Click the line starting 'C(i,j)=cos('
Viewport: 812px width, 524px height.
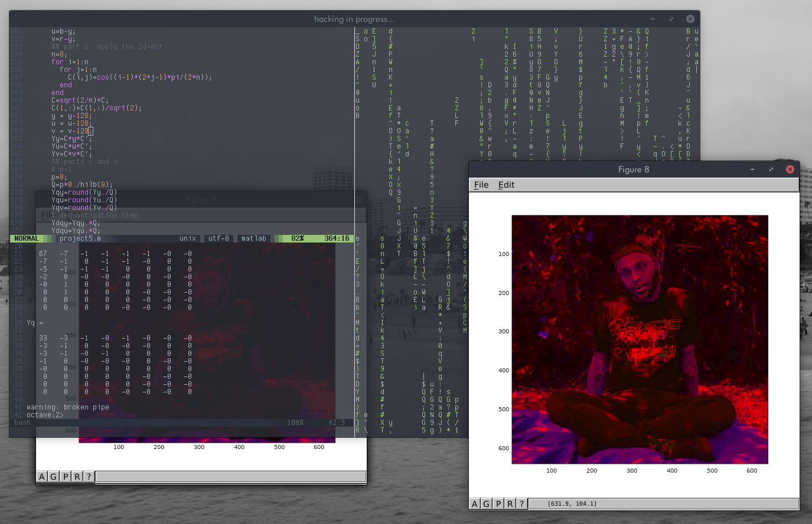click(139, 77)
